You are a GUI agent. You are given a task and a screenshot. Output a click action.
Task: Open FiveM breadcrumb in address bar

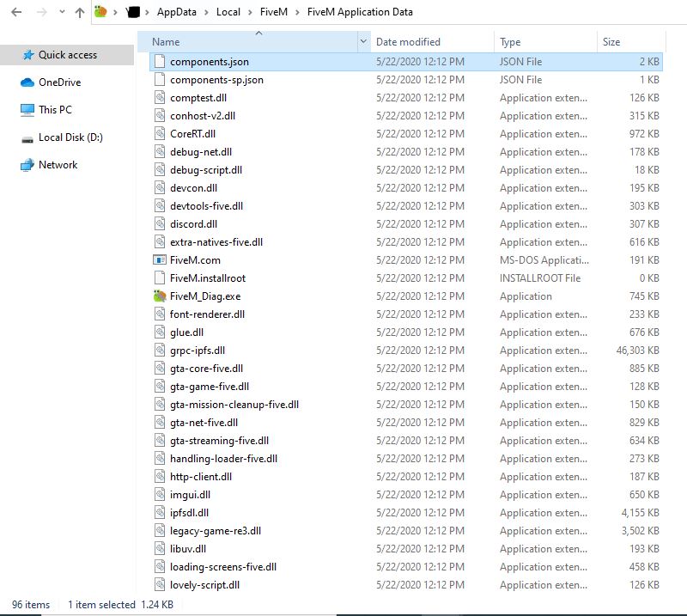(x=274, y=12)
